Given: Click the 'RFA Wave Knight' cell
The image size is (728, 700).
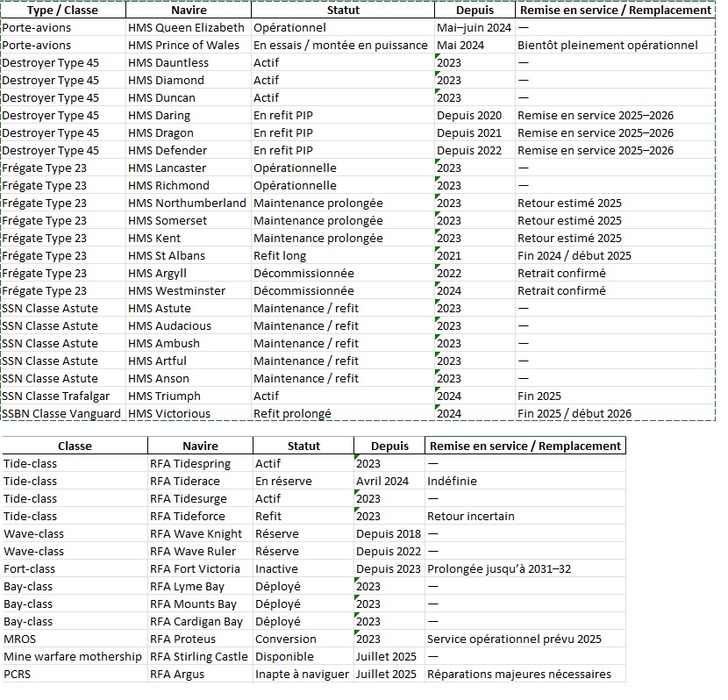Looking at the screenshot, I should [200, 534].
